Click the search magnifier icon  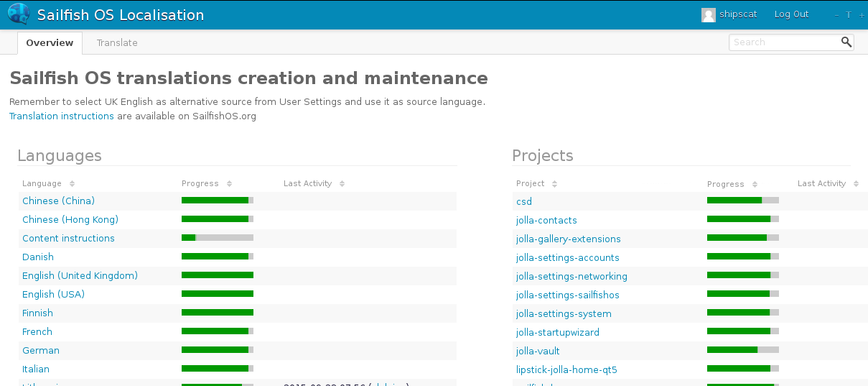(x=846, y=42)
